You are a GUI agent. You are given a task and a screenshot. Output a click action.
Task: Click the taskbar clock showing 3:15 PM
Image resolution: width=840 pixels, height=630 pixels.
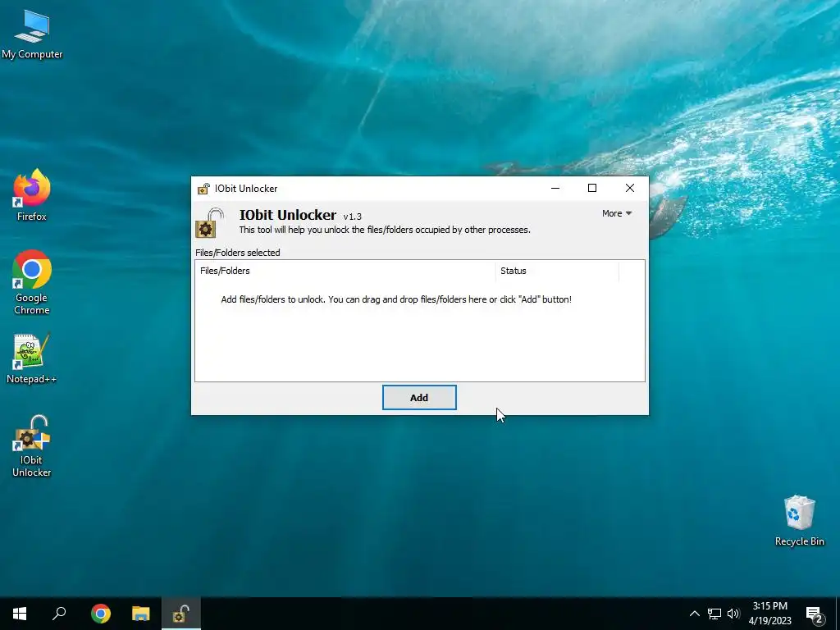pyautogui.click(x=769, y=614)
